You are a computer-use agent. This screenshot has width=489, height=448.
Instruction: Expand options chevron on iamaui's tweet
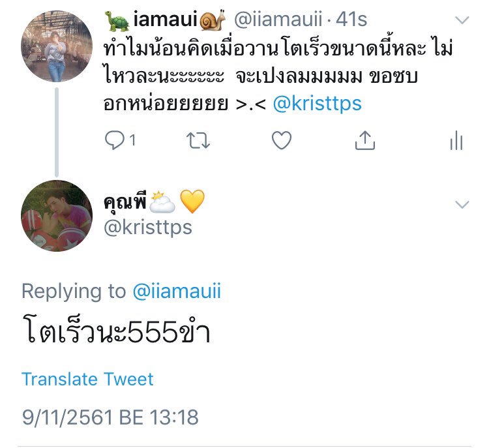(x=462, y=20)
